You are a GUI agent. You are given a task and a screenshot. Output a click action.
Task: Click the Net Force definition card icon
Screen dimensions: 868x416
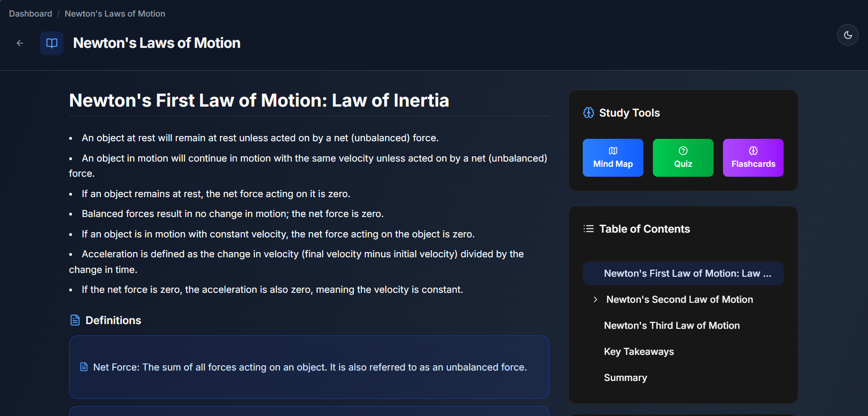point(84,367)
